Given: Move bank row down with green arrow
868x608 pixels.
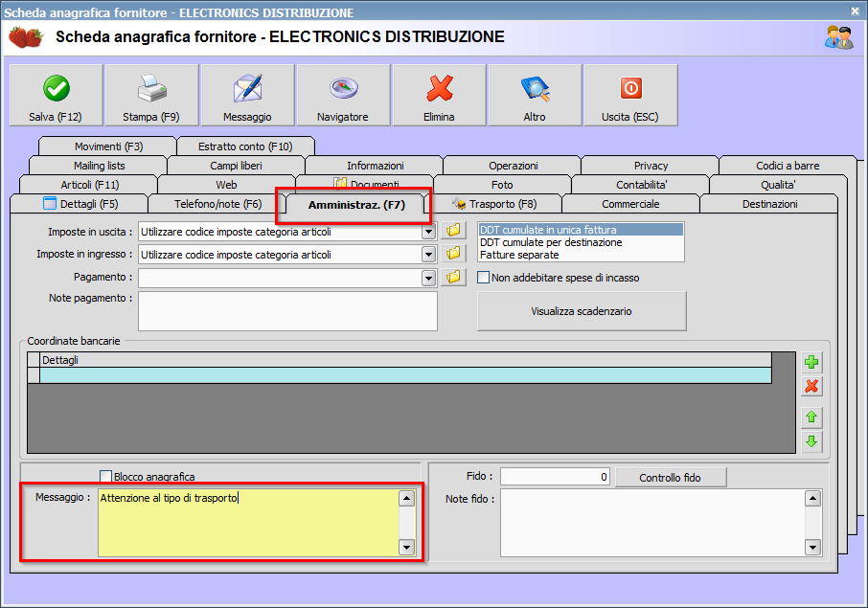Looking at the screenshot, I should (x=811, y=441).
